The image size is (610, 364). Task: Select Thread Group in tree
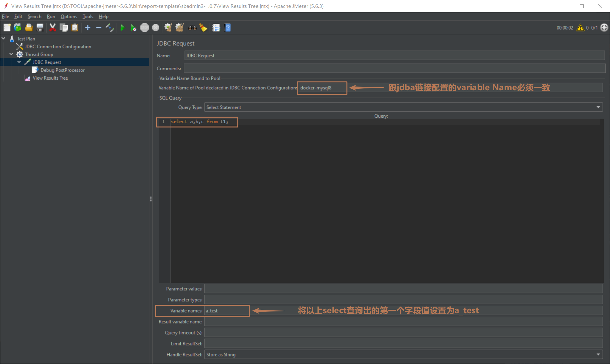(x=39, y=54)
